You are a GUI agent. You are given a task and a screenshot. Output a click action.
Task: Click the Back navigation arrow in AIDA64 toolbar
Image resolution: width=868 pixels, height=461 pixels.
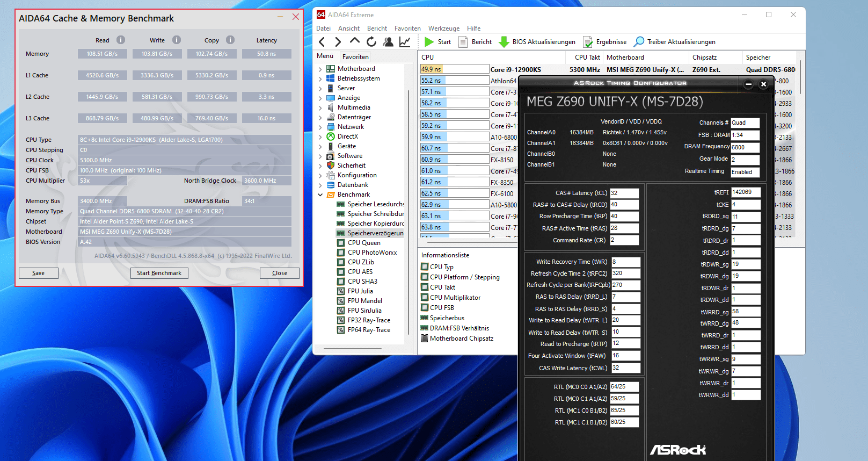[322, 42]
